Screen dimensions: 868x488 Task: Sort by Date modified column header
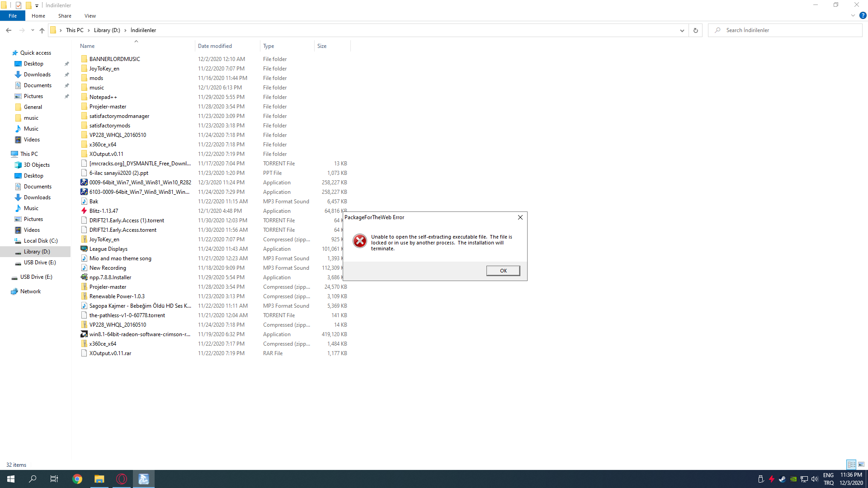point(215,46)
